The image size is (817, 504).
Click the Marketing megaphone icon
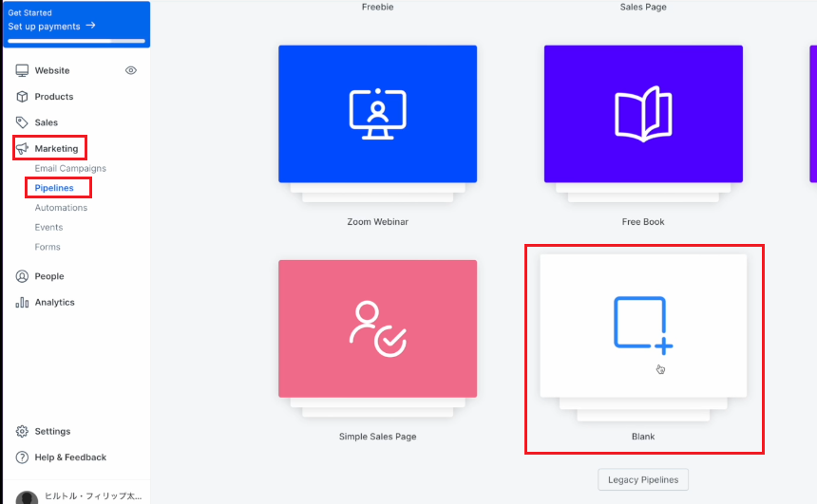[22, 148]
